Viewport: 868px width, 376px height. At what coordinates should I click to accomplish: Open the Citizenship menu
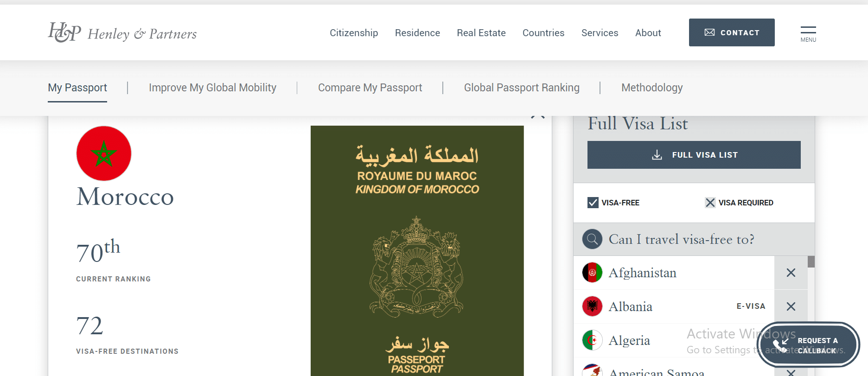point(354,33)
